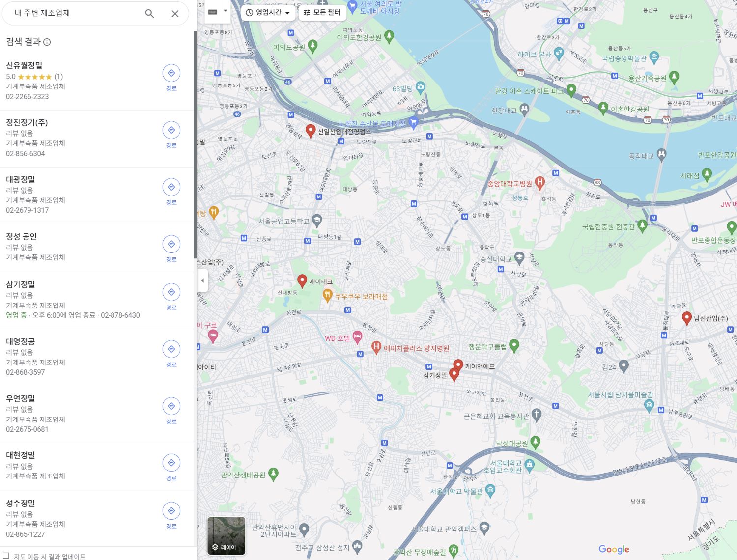Click the WD 호텔 lodging marker
Screen dimensions: 737x560
[x=358, y=338]
